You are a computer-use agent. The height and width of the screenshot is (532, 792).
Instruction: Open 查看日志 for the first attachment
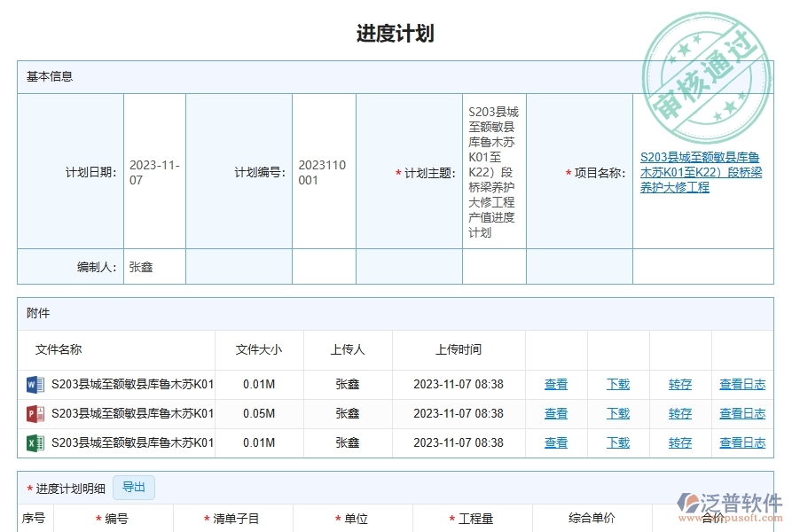point(742,384)
